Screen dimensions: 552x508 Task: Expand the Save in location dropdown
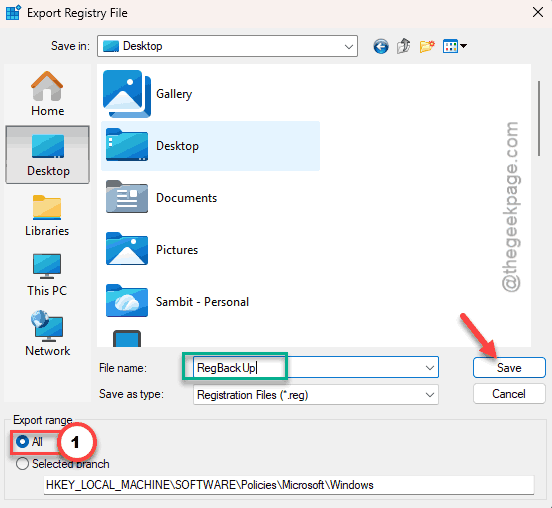click(349, 46)
